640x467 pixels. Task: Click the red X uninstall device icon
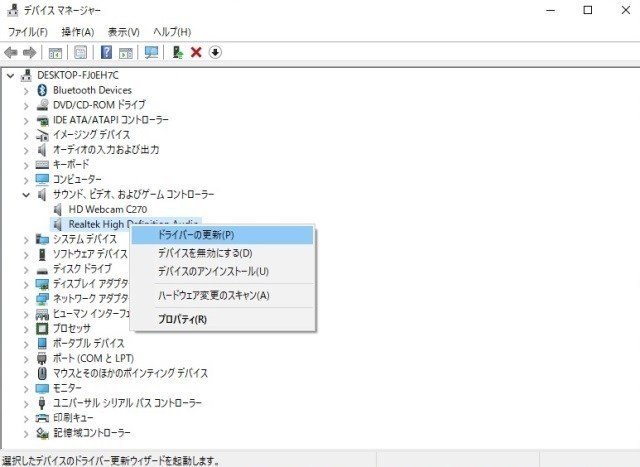click(196, 52)
